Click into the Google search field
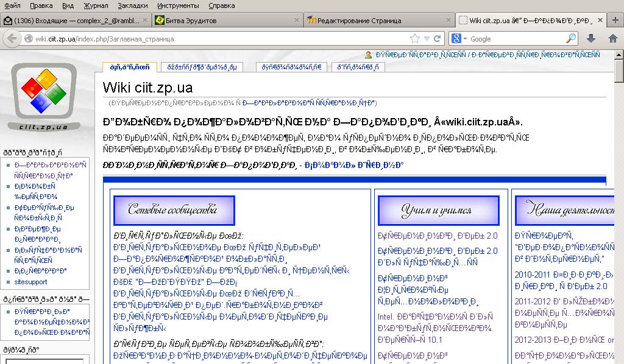This screenshot has height=364, width=624. (x=516, y=39)
